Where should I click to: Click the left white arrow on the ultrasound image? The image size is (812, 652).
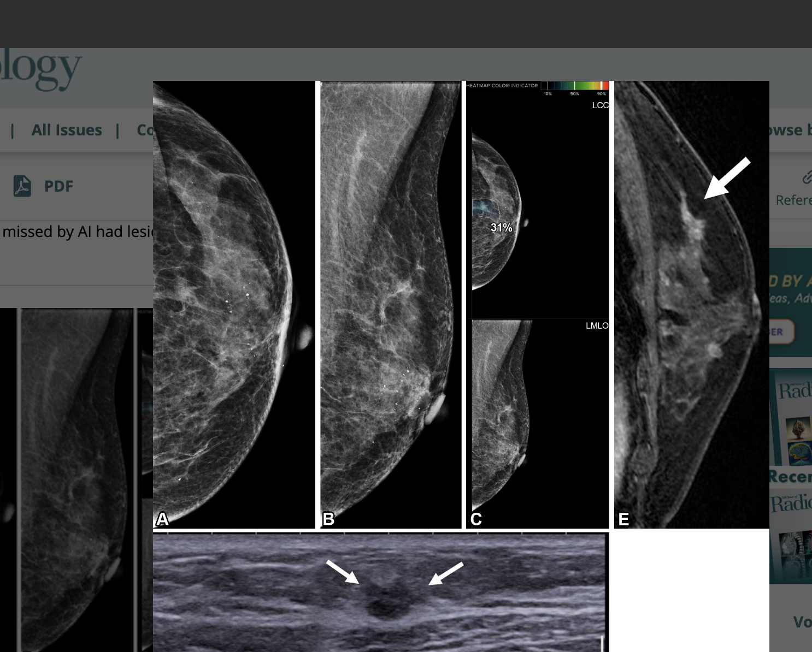tap(342, 572)
